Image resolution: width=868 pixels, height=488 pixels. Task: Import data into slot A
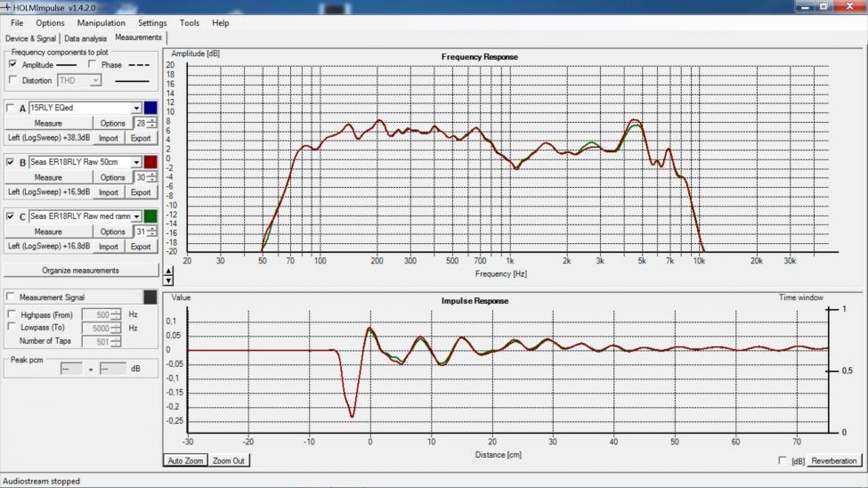click(x=109, y=138)
